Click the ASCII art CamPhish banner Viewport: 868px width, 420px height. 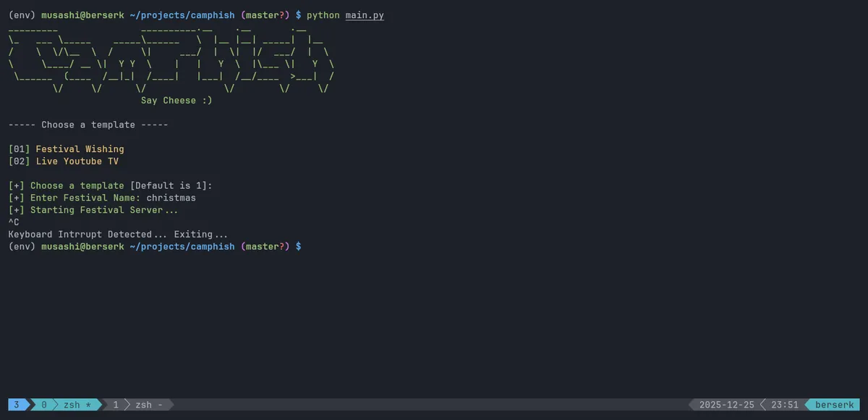tap(171, 58)
